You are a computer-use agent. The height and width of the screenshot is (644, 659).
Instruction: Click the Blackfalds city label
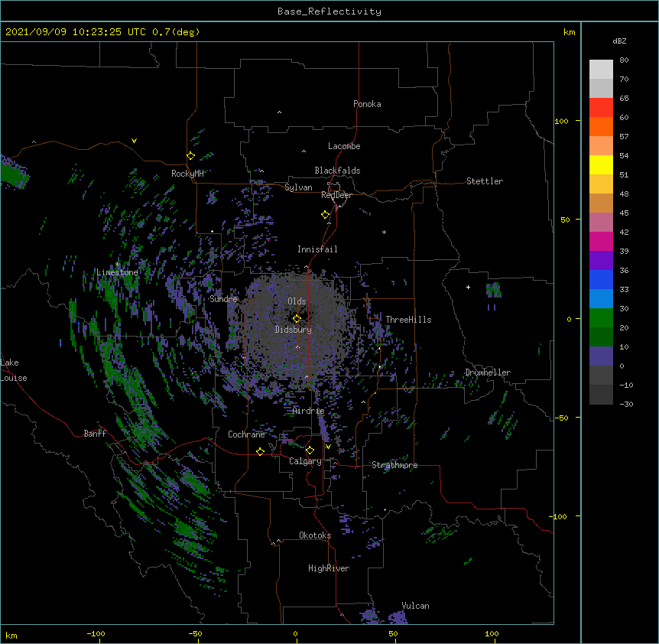tap(337, 171)
